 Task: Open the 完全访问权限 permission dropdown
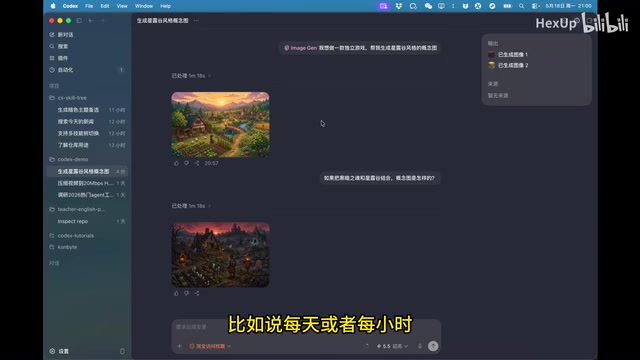click(210, 346)
